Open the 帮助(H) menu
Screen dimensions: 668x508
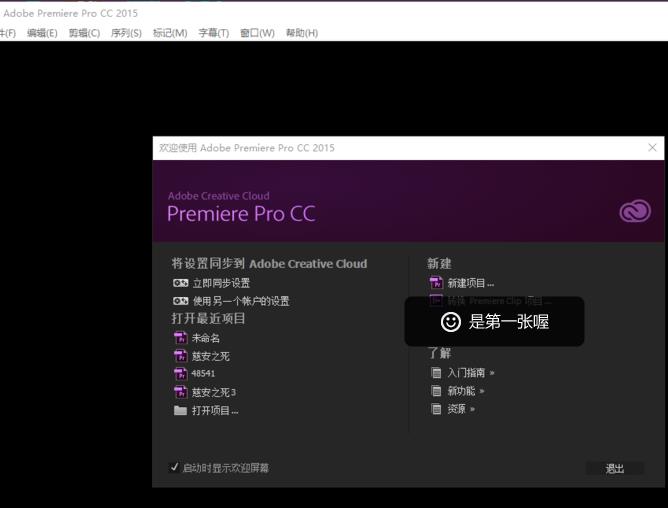pos(302,33)
